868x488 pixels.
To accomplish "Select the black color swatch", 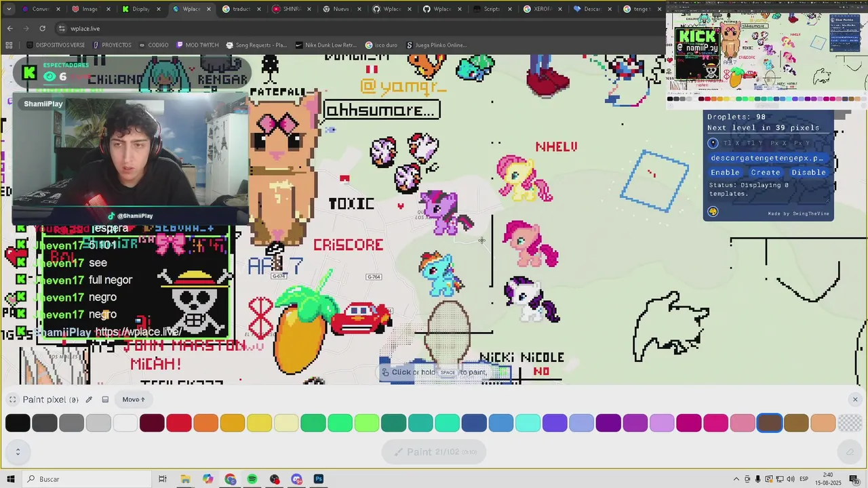I will click(x=18, y=424).
